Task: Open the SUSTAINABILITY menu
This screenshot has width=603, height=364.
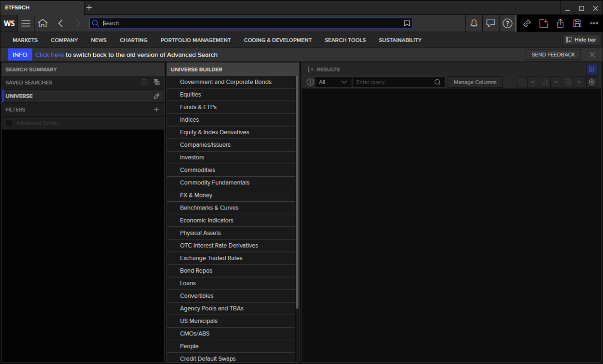Action: click(x=400, y=40)
